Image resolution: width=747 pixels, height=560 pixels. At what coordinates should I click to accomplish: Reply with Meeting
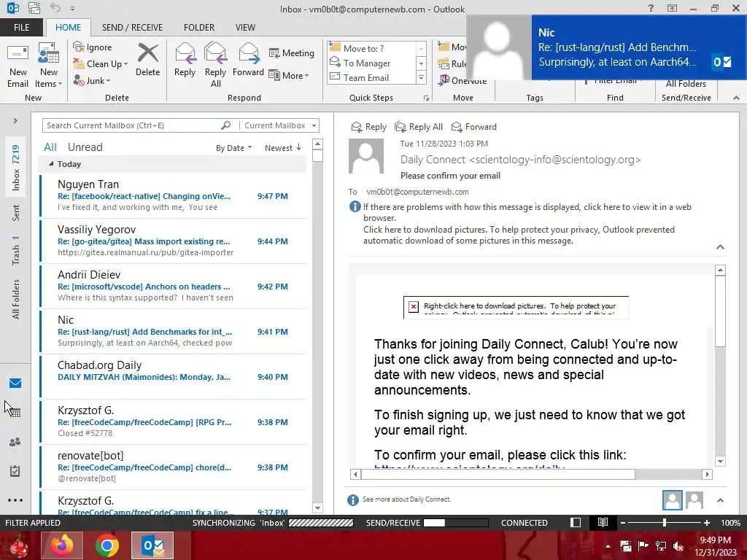click(292, 52)
